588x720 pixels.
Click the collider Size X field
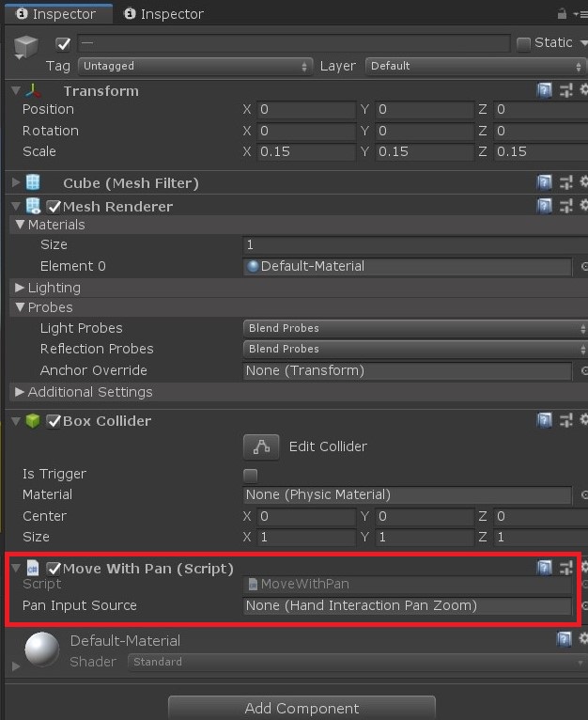[x=306, y=538]
